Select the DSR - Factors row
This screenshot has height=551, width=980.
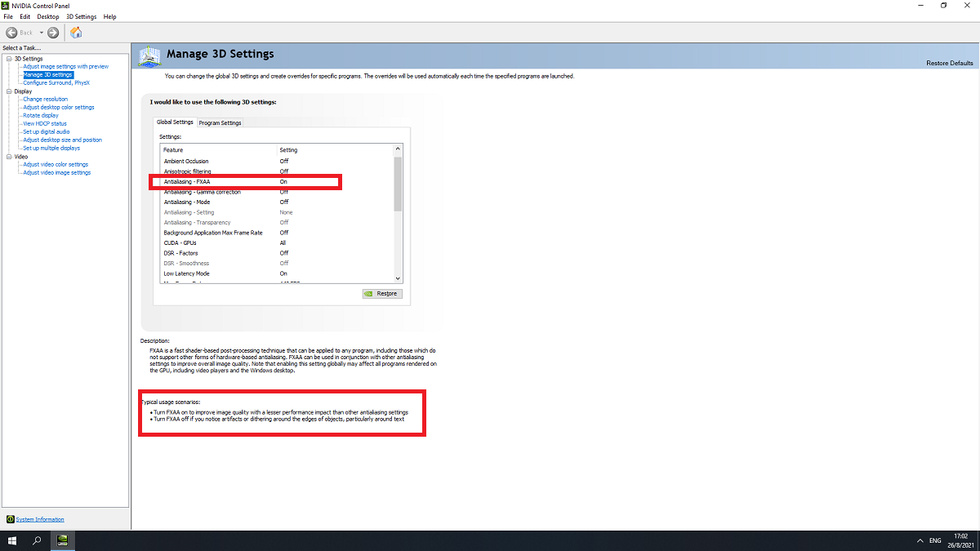click(277, 253)
